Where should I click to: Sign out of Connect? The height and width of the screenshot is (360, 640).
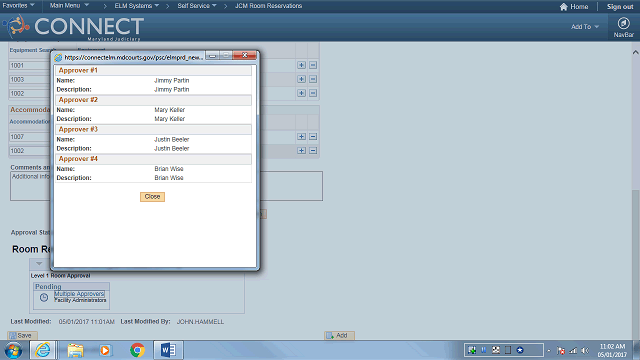(620, 7)
